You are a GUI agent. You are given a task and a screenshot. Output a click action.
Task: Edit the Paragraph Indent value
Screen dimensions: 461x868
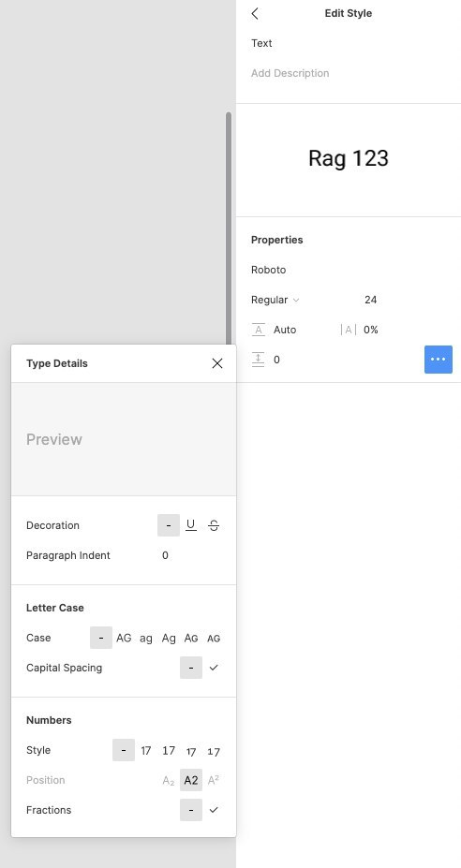(165, 555)
